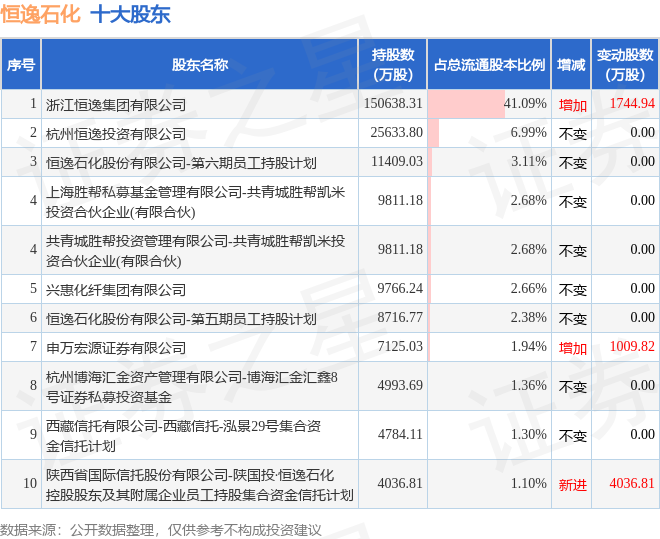660x539 pixels.
Task: Click the 41.09% ratio cell
Action: 489,104
